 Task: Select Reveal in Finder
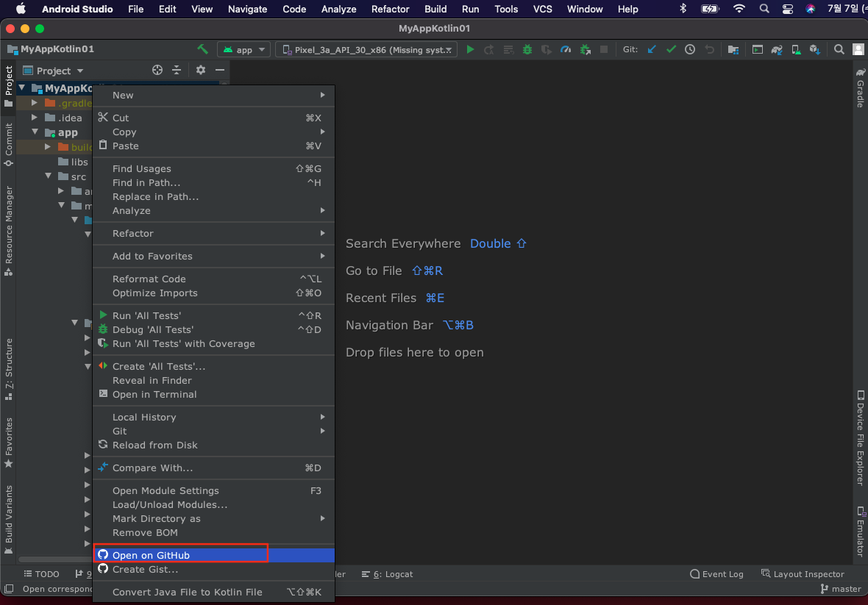[213, 381]
